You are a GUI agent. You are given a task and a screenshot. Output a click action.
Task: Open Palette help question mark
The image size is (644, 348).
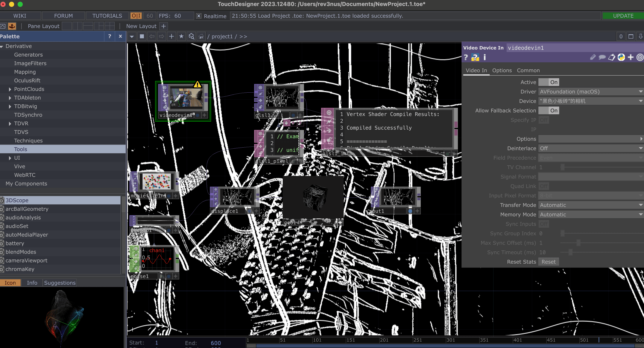click(109, 36)
